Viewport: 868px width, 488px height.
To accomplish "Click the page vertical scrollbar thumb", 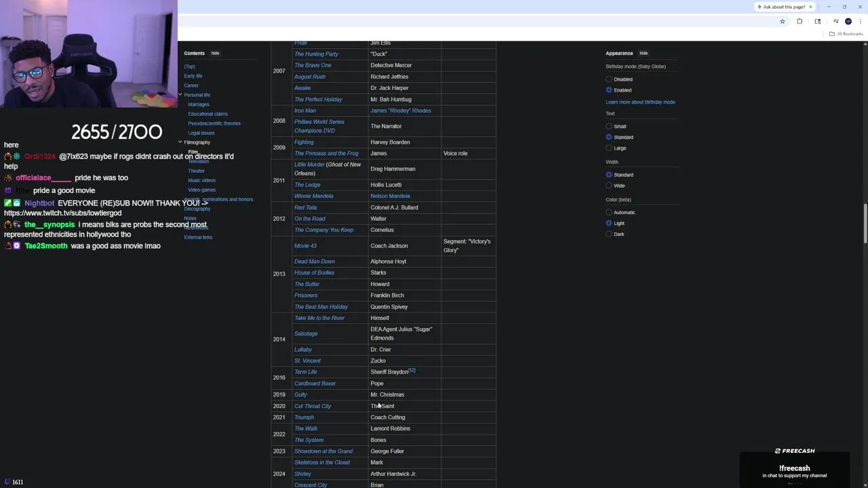I will (865, 222).
